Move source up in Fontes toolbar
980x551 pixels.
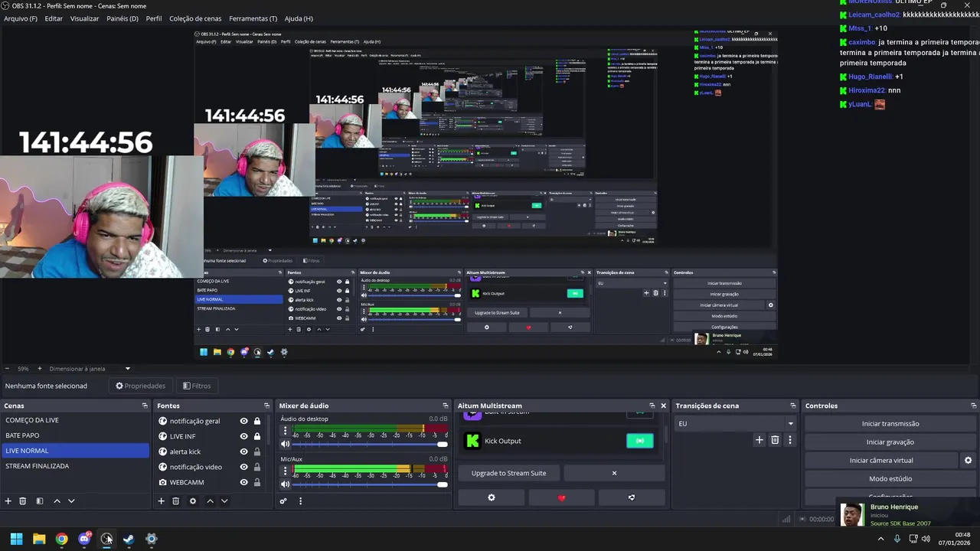tap(210, 501)
